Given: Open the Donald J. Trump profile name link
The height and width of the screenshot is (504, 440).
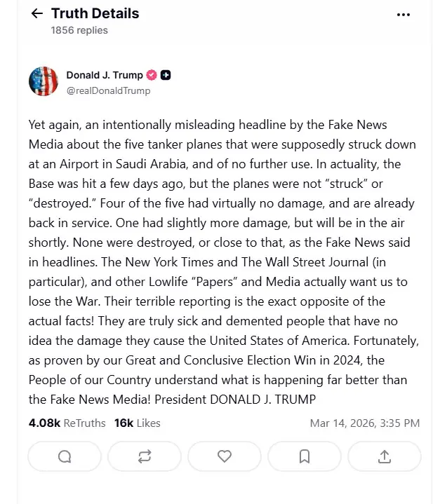Looking at the screenshot, I should coord(105,75).
